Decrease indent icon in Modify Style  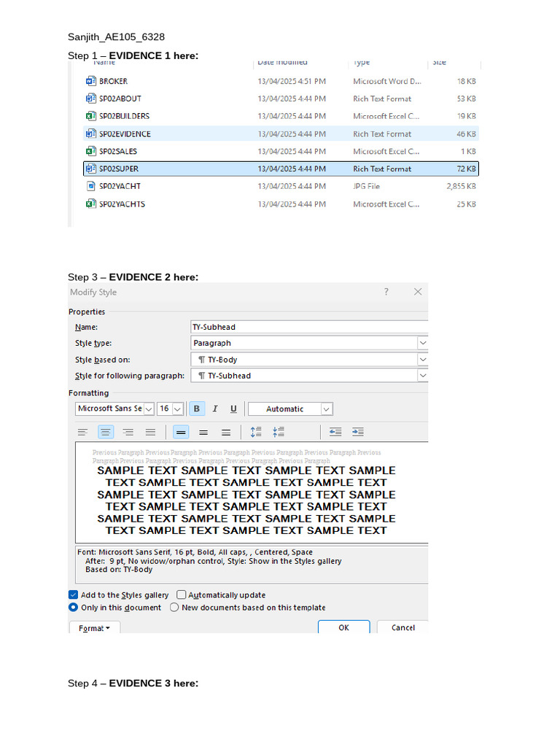pyautogui.click(x=335, y=432)
